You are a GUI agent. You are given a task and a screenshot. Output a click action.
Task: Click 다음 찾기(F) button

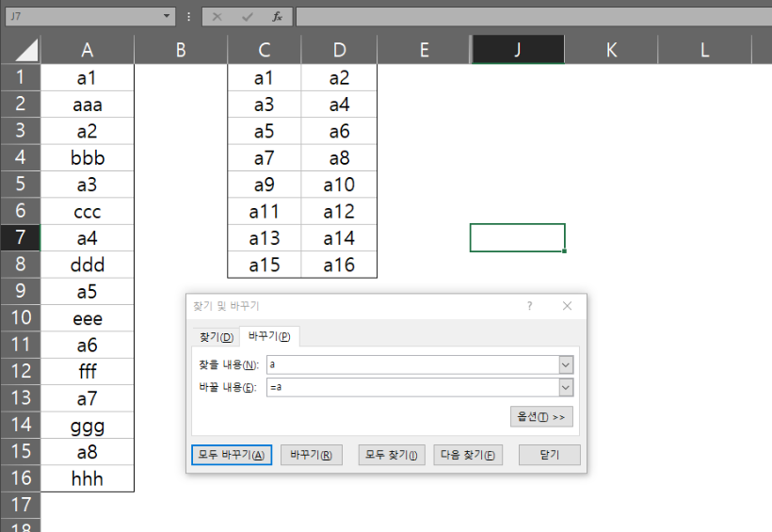pyautogui.click(x=468, y=455)
